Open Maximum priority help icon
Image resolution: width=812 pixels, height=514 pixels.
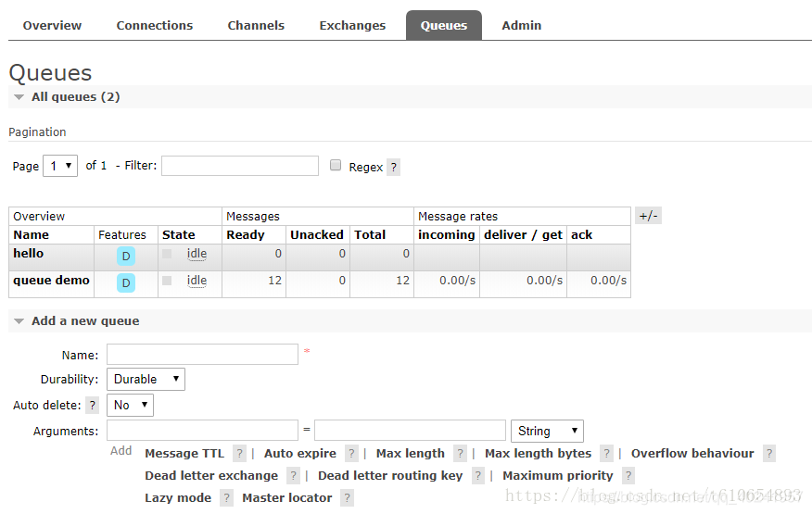[x=628, y=476]
